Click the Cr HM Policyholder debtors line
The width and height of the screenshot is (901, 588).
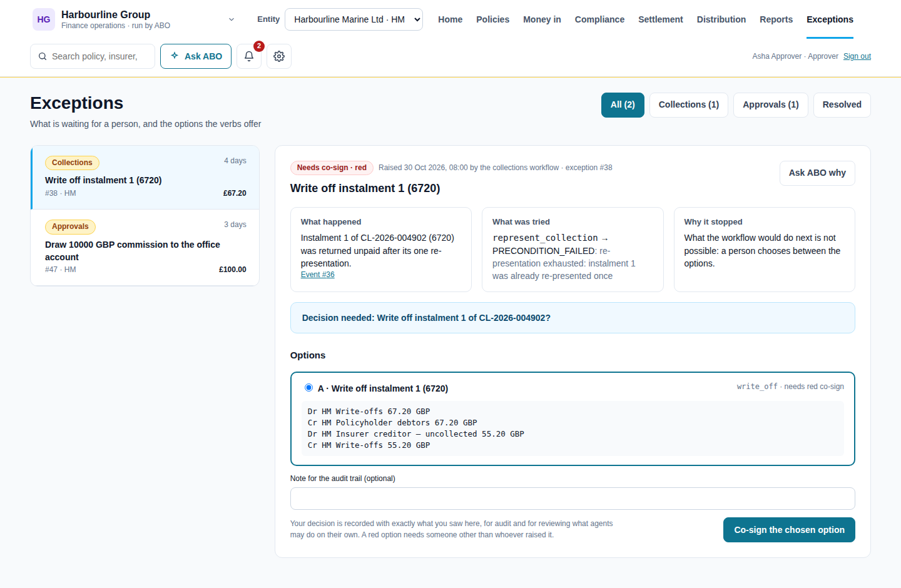click(x=392, y=423)
